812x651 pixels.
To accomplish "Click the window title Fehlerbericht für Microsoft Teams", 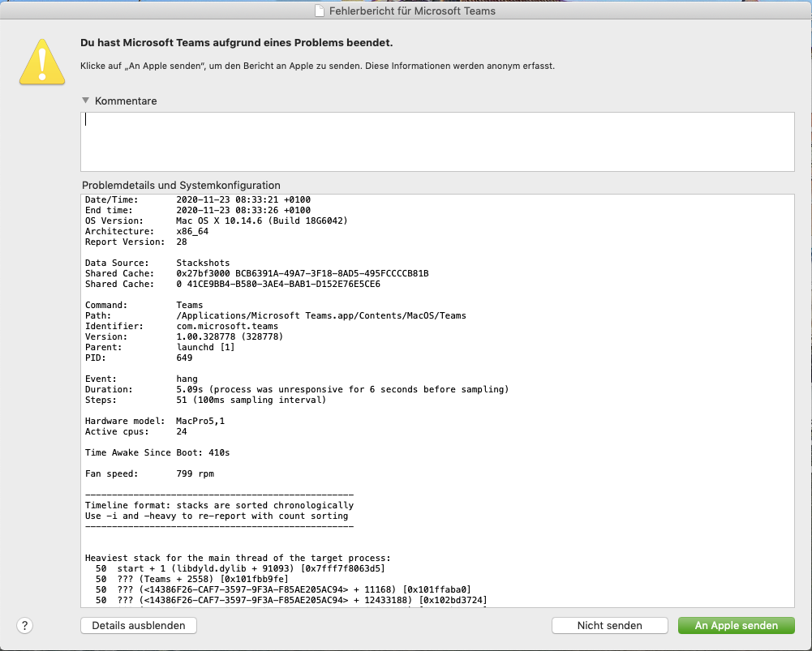I will pos(412,11).
